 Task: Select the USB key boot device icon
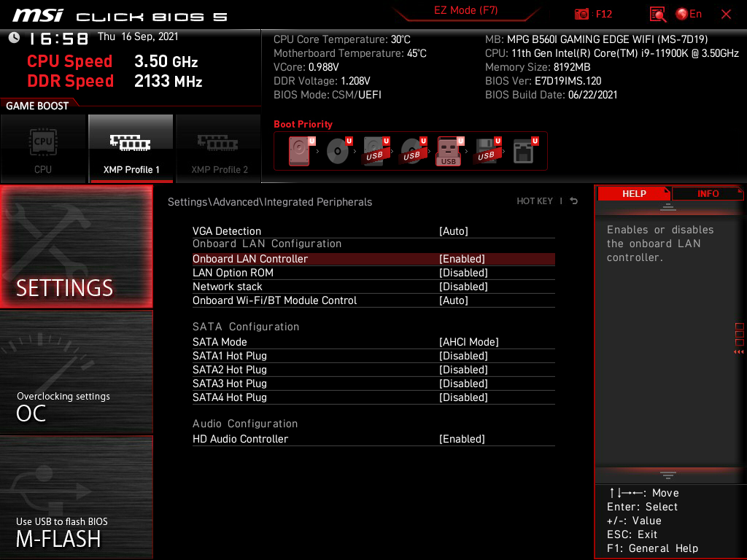pyautogui.click(x=448, y=151)
